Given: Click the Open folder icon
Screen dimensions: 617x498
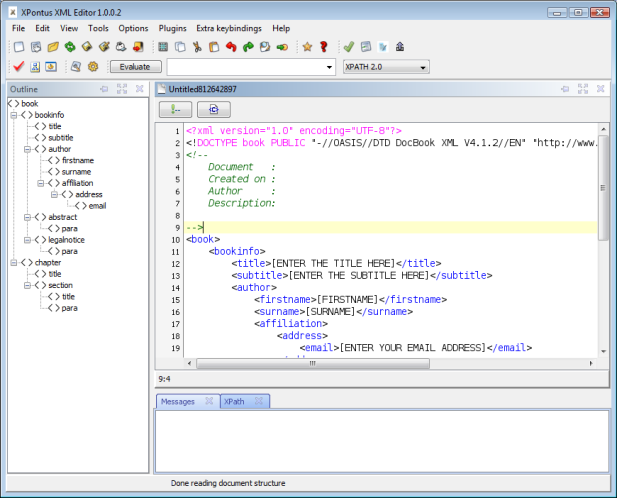Looking at the screenshot, I should 54,47.
